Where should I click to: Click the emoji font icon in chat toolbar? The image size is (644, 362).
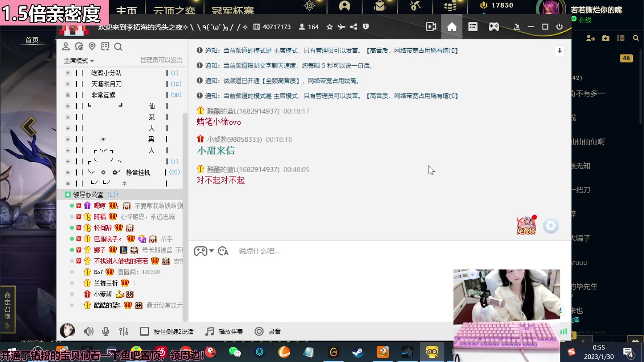tap(223, 251)
